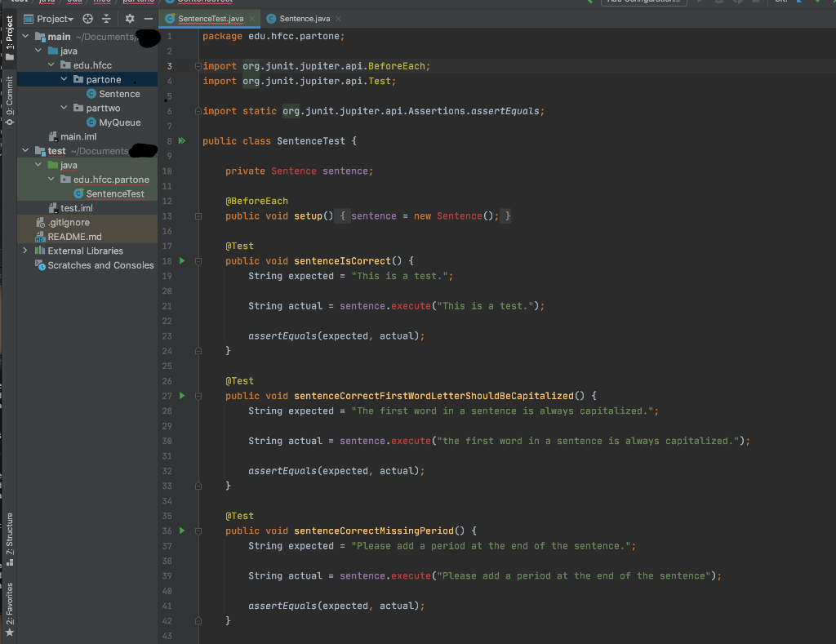Click the private Sentence field declaration on line 10

point(299,171)
